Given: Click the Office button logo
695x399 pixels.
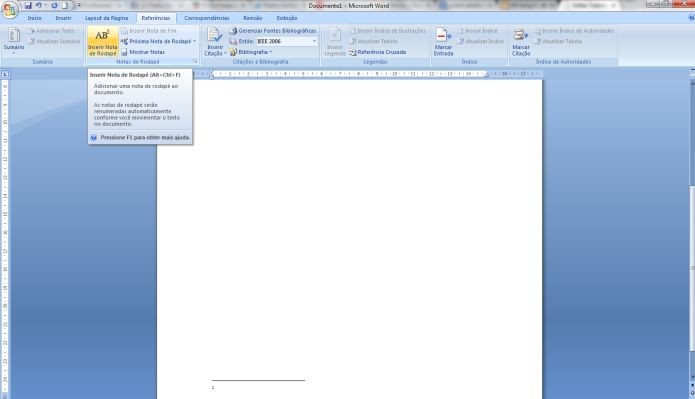Looking at the screenshot, I should [9, 9].
